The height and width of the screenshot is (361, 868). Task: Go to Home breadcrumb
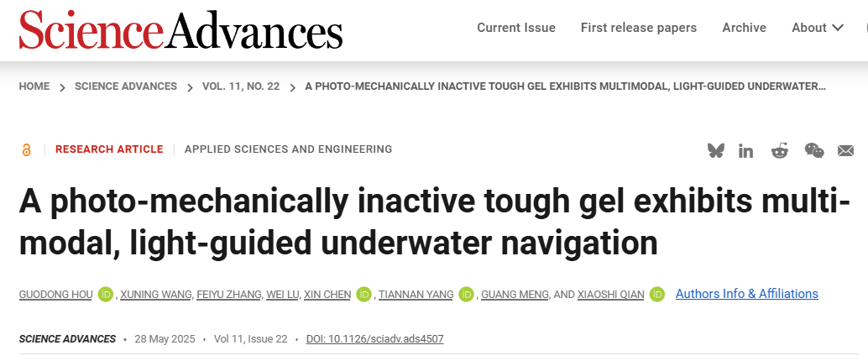tap(34, 86)
